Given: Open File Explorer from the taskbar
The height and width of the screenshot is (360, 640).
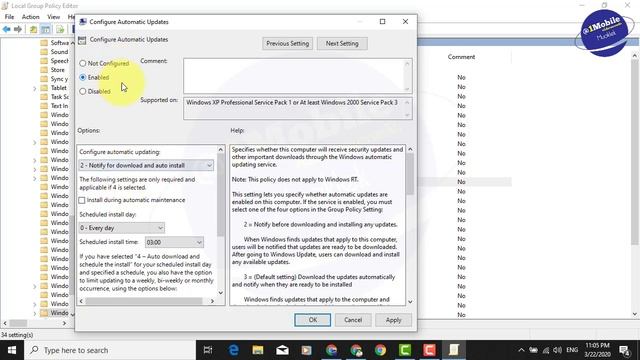Looking at the screenshot, I should pos(258,350).
